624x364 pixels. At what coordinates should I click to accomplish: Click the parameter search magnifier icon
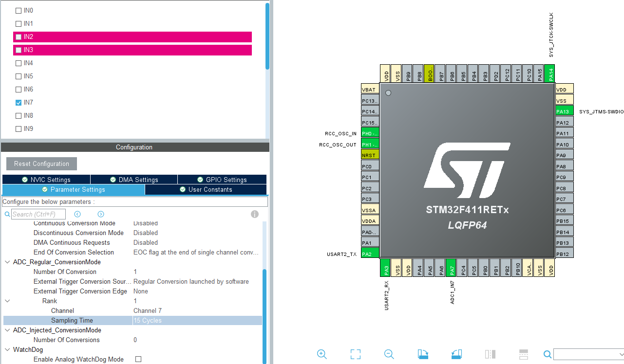tap(7, 214)
